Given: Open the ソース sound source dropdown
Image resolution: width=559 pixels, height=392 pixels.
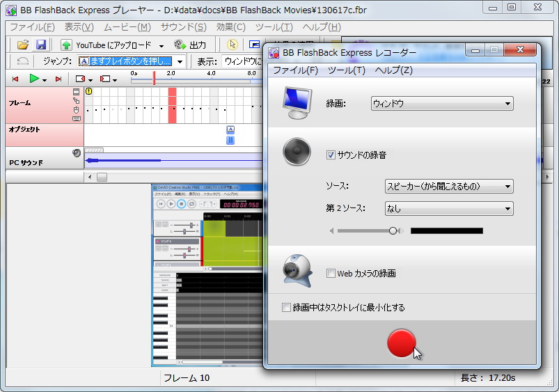Looking at the screenshot, I should point(449,186).
